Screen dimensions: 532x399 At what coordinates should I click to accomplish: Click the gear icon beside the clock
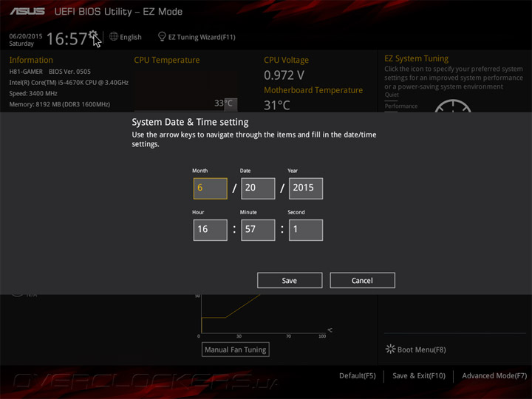tap(93, 35)
